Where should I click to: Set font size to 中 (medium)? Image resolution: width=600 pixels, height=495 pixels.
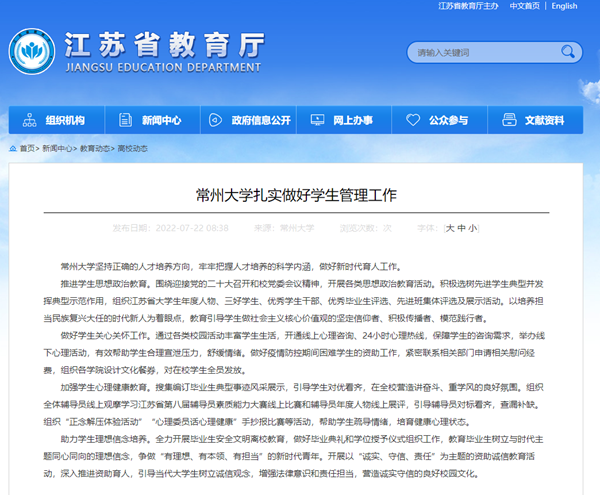coord(461,228)
